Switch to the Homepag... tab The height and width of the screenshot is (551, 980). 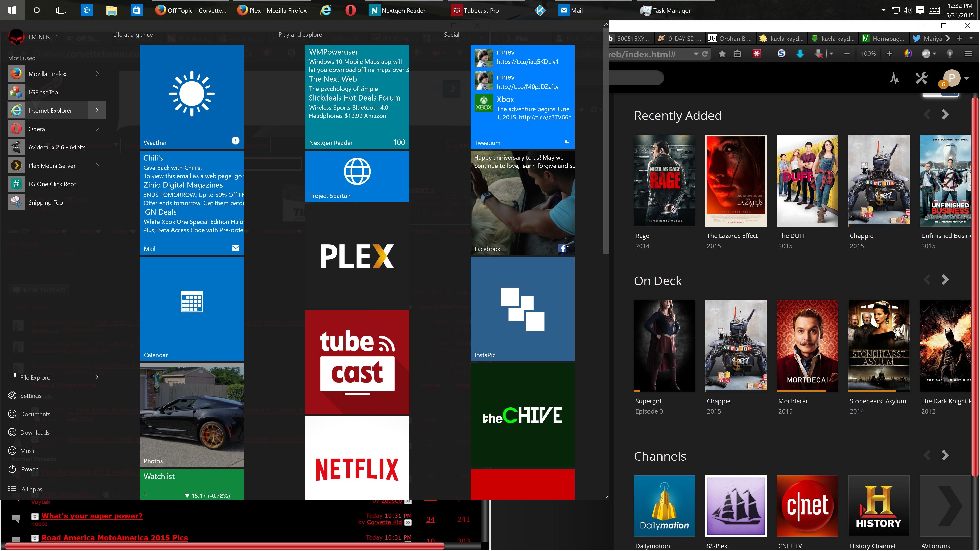click(x=884, y=39)
